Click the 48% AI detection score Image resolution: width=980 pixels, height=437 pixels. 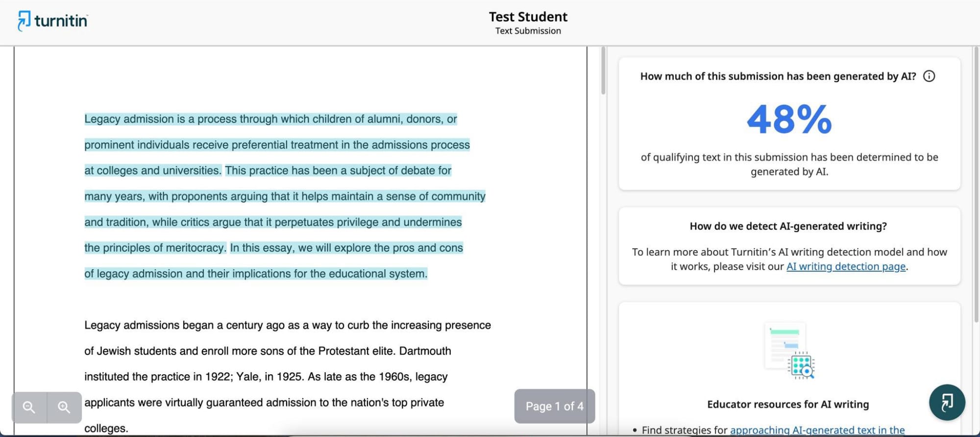coord(788,119)
